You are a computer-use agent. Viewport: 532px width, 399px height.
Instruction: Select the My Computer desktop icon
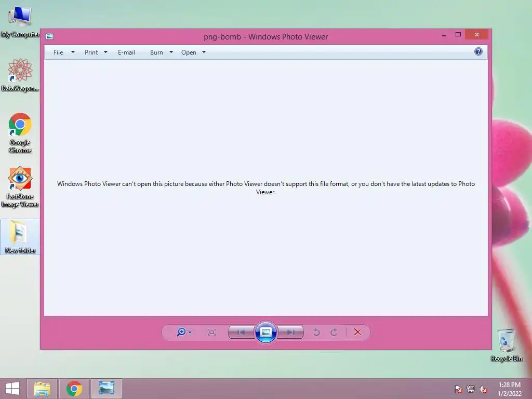pos(20,22)
